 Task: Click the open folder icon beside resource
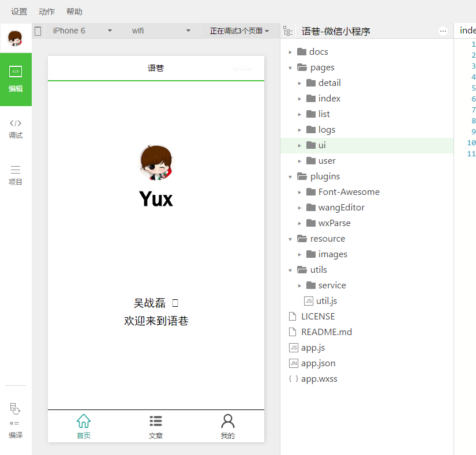(302, 238)
